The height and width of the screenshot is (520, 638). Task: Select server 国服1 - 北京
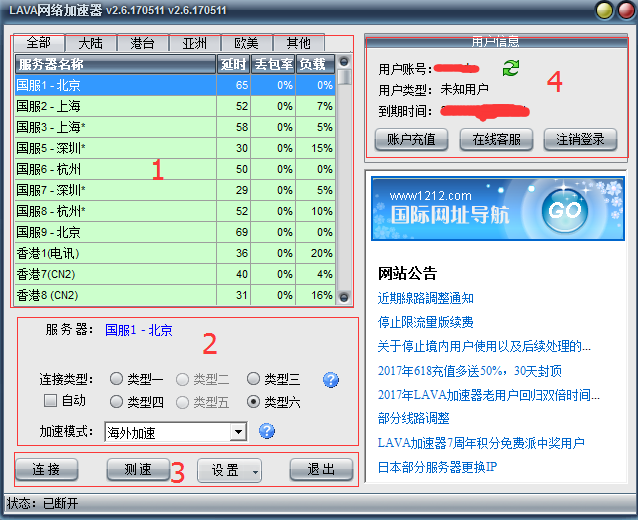click(x=175, y=85)
